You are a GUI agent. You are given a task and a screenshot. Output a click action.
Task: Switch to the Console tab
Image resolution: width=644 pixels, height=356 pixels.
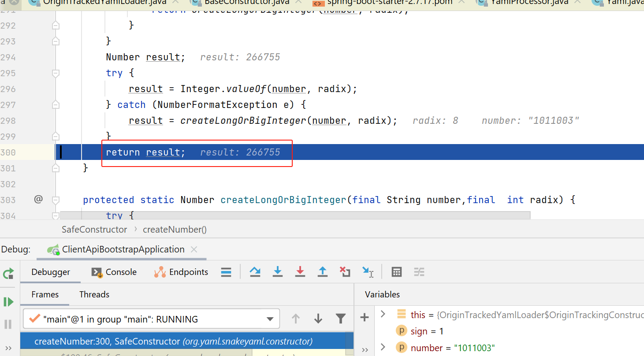point(114,272)
